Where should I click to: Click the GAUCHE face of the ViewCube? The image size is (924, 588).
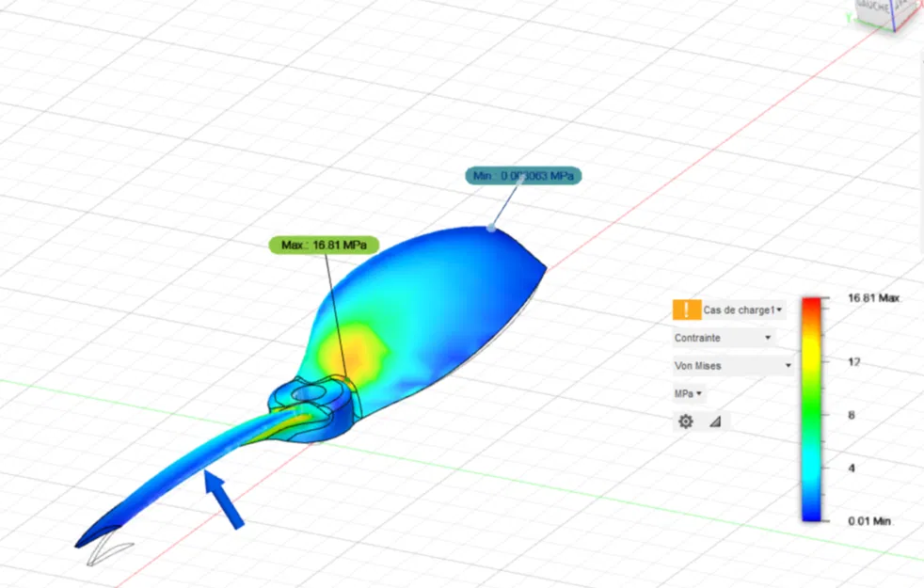point(869,12)
